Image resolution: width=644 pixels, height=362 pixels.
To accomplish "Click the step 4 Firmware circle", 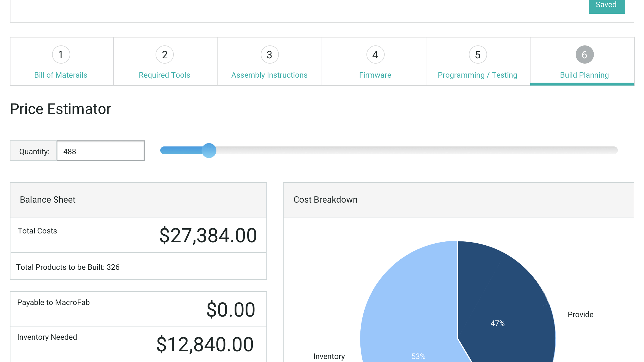I will (x=375, y=55).
